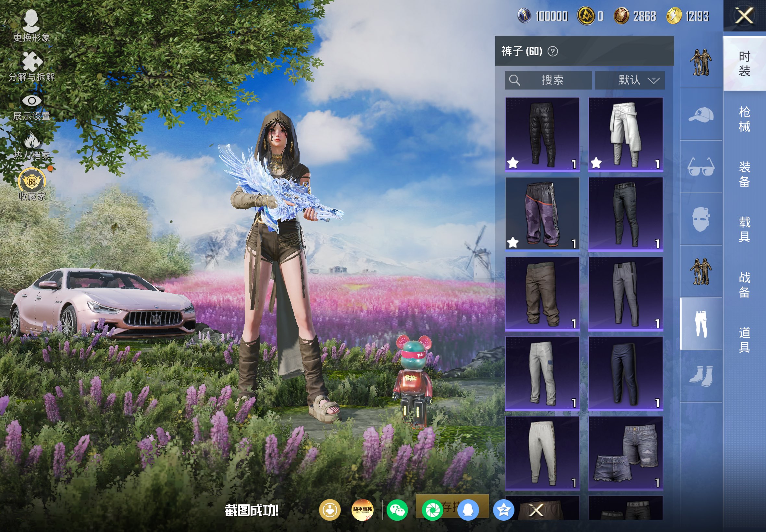
Task: Select the olive brown cargo pants thumbnail
Action: pos(542,294)
